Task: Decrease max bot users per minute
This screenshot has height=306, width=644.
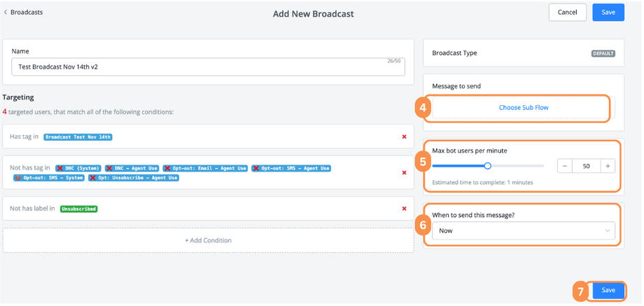Action: click(x=565, y=166)
